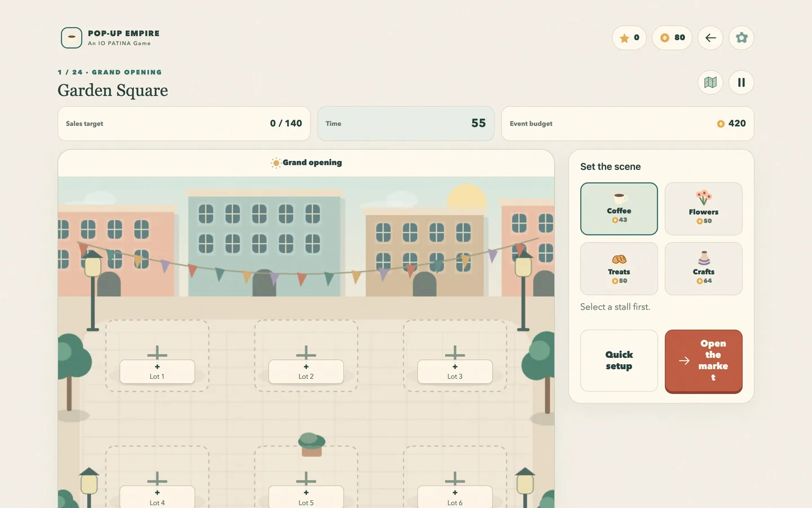Click the Event budget 420 panel
Viewport: 812px width, 508px height.
click(x=628, y=124)
